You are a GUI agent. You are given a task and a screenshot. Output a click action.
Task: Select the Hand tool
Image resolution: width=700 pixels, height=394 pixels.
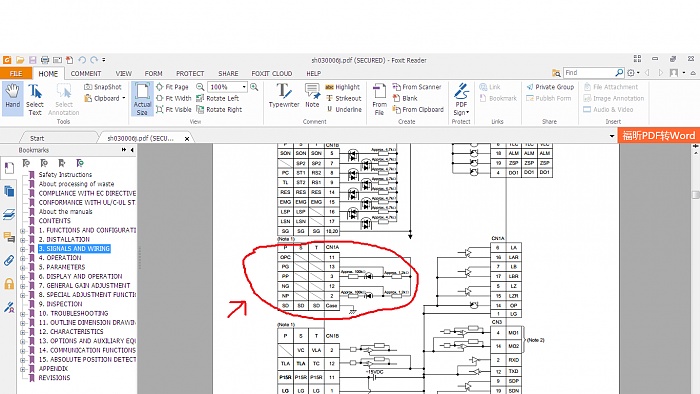click(x=12, y=97)
